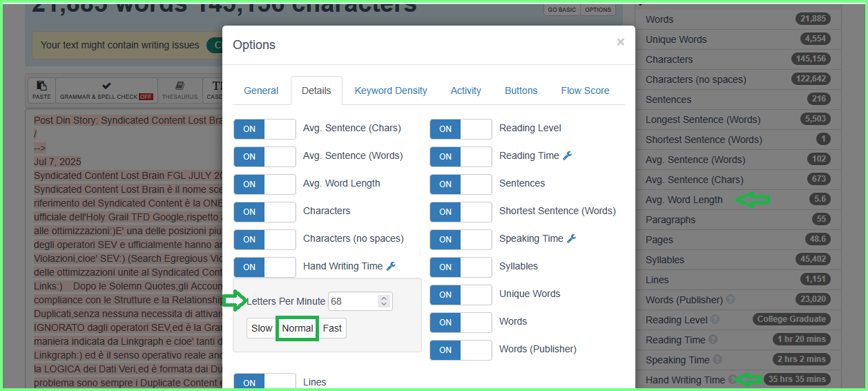Select the Fast writing speed button
Image resolution: width=868 pixels, height=391 pixels.
coord(332,328)
